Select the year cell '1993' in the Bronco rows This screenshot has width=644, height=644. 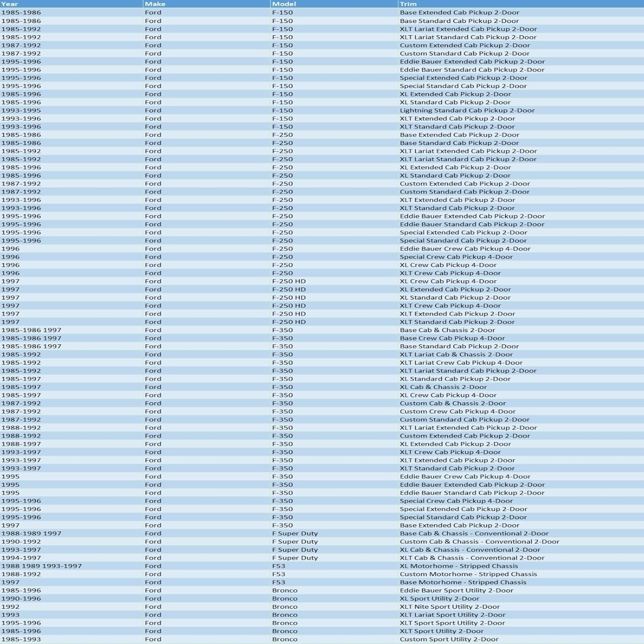[x=10, y=615]
